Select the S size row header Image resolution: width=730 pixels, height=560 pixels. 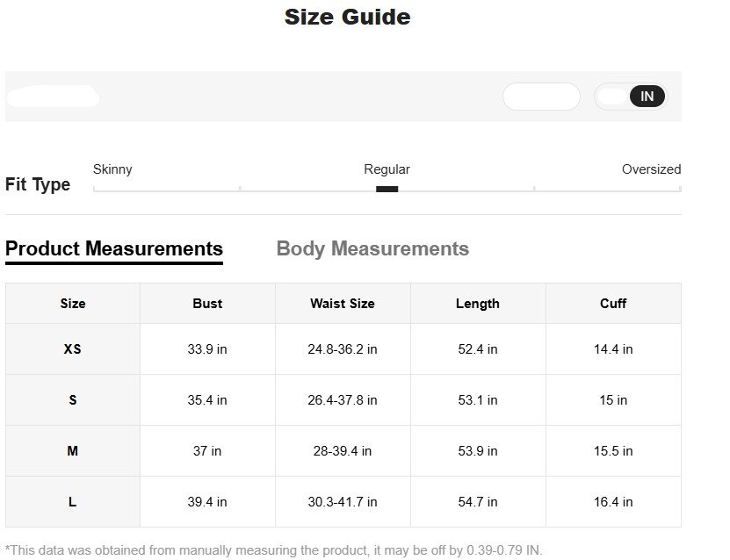[x=73, y=400]
